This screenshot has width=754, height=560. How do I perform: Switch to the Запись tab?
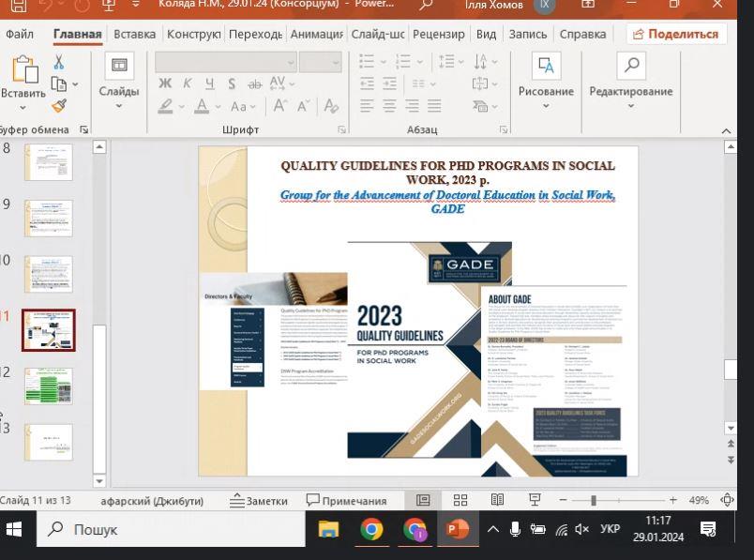click(x=528, y=34)
